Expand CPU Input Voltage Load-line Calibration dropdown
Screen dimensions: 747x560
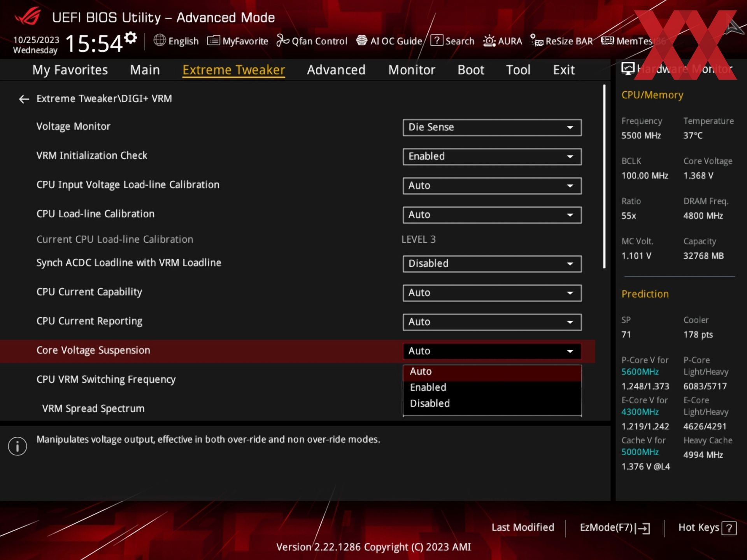(492, 185)
